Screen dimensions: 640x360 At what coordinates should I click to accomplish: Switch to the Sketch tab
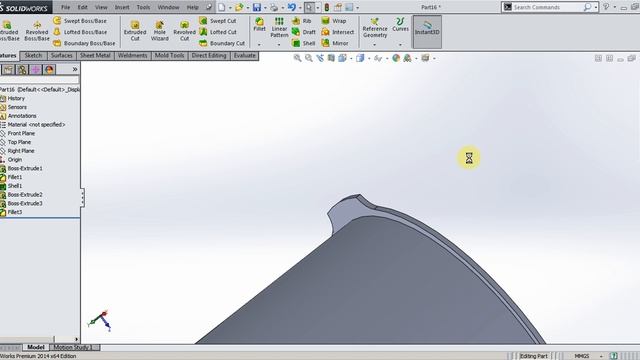[x=33, y=56]
